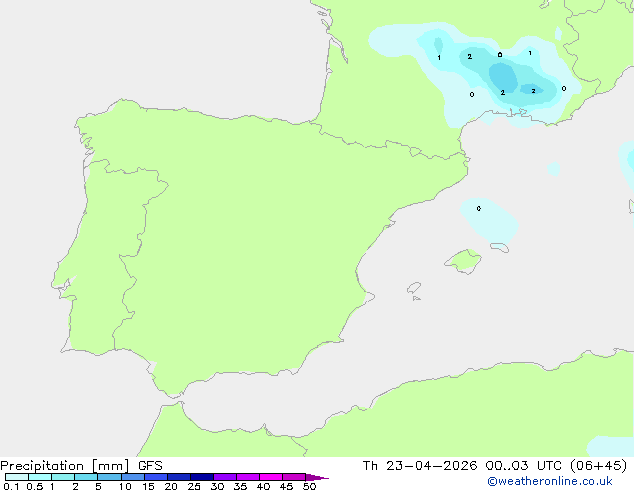Click the legend scale label '0.1'
Image resolution: width=634 pixels, height=490 pixels.
click(11, 486)
